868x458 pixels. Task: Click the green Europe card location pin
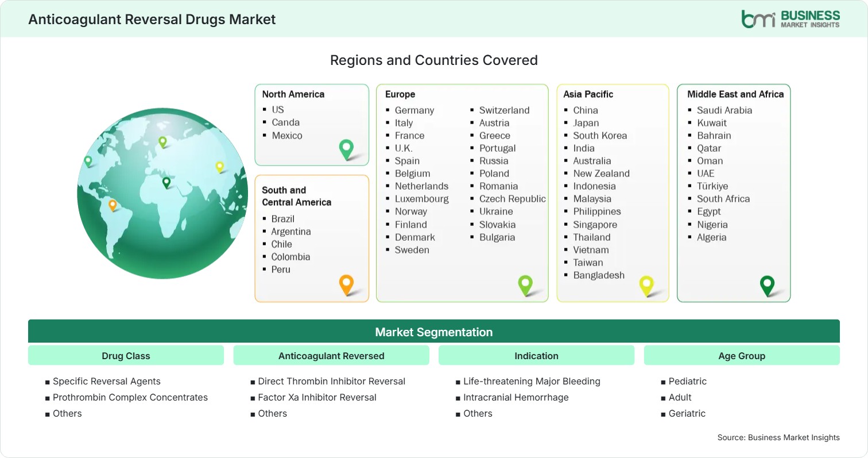[x=525, y=286]
